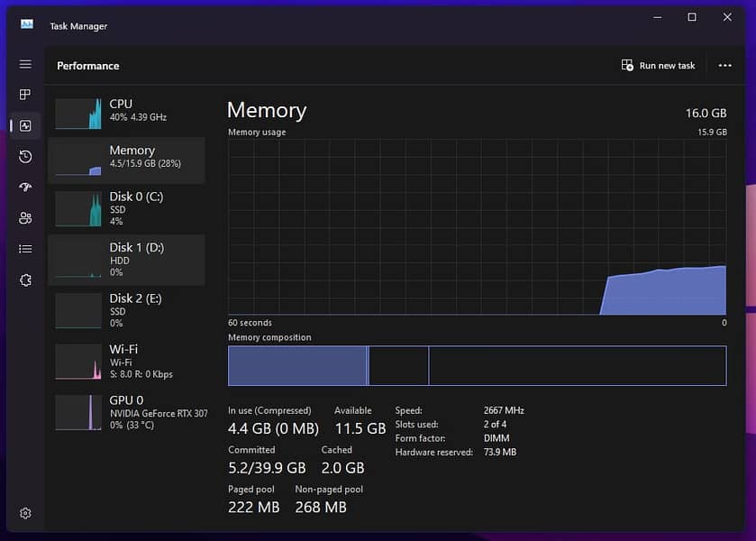Click the 4.4 GB (0 MB) in-use value
Image resolution: width=756 pixels, height=541 pixels.
(x=273, y=428)
